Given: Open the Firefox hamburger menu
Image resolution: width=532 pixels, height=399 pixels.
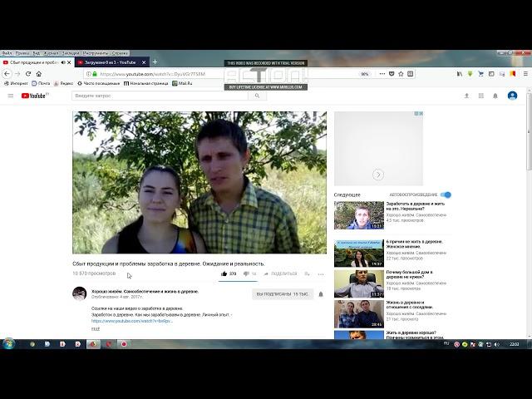Looking at the screenshot, I should tap(525, 74).
